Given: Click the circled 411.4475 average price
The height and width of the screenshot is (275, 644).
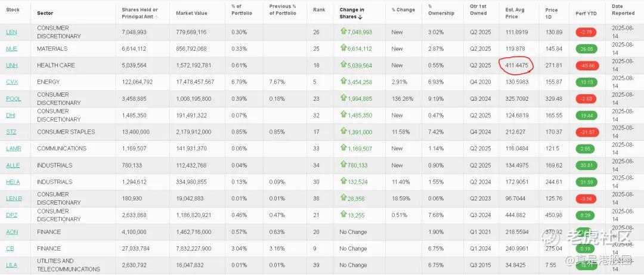Looking at the screenshot, I should tap(516, 66).
